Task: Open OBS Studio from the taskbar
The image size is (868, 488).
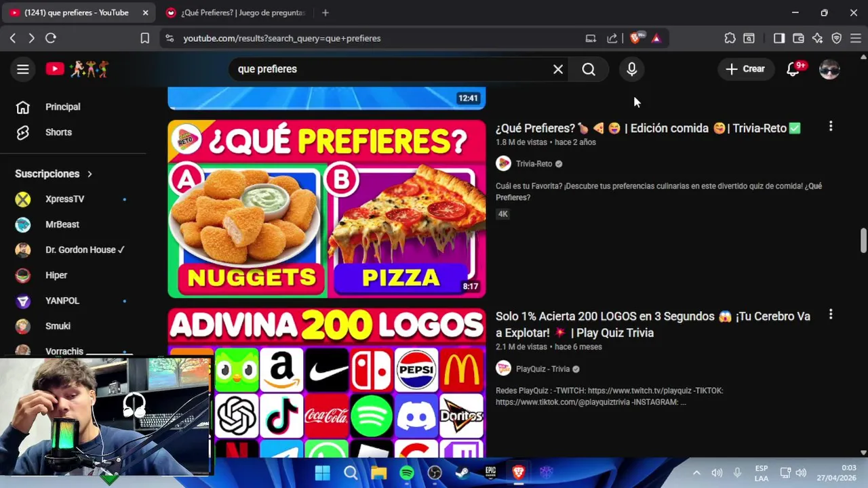Action: 435,472
